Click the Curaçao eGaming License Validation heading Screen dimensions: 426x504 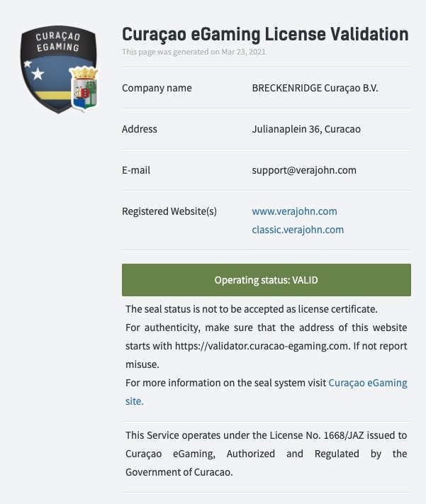click(265, 34)
